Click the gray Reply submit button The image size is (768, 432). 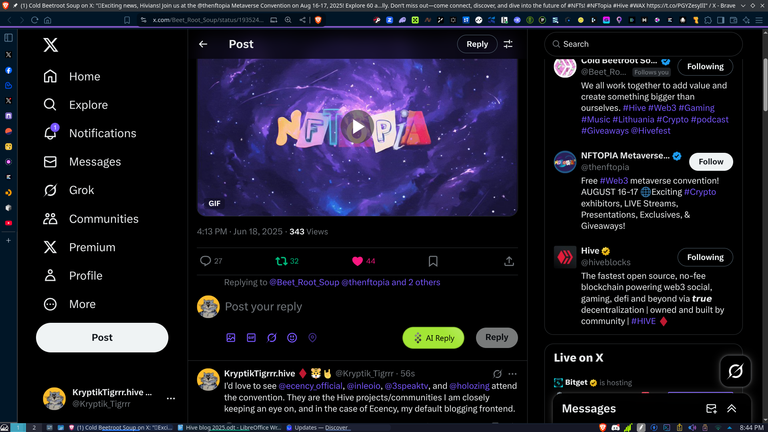pyautogui.click(x=497, y=337)
